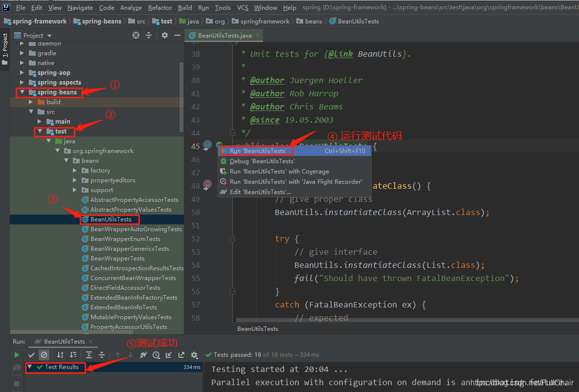Open the Refactor menu
The width and height of the screenshot is (579, 392).
(160, 8)
